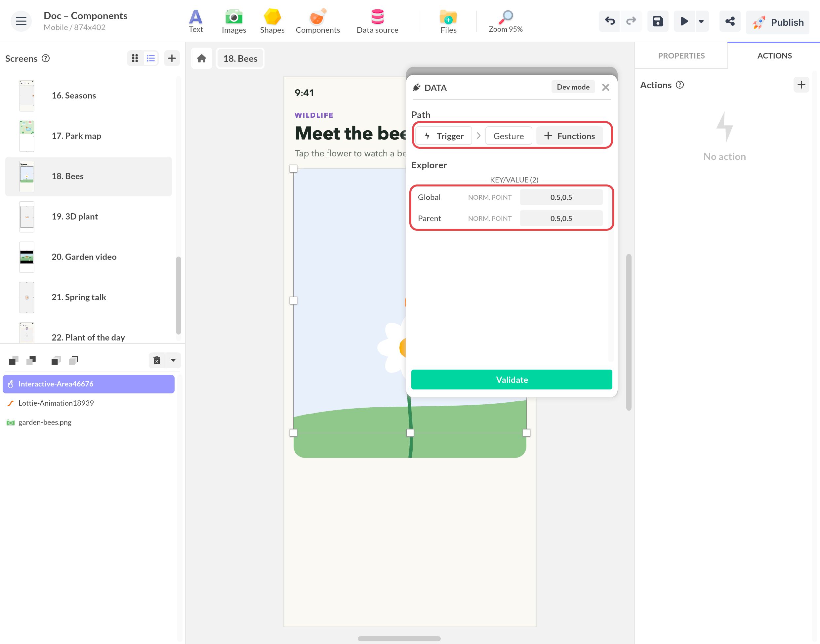The height and width of the screenshot is (644, 820).
Task: Switch to the PROPERTIES tab
Action: pyautogui.click(x=681, y=56)
